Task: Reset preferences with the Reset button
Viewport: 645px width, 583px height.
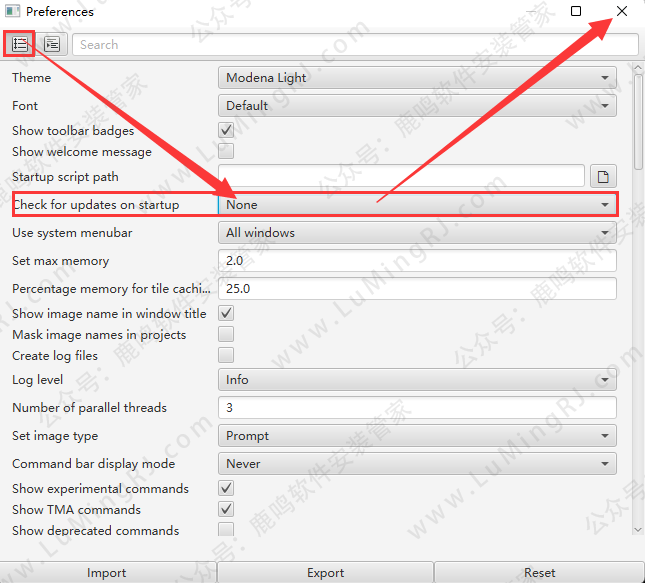Action: click(539, 573)
